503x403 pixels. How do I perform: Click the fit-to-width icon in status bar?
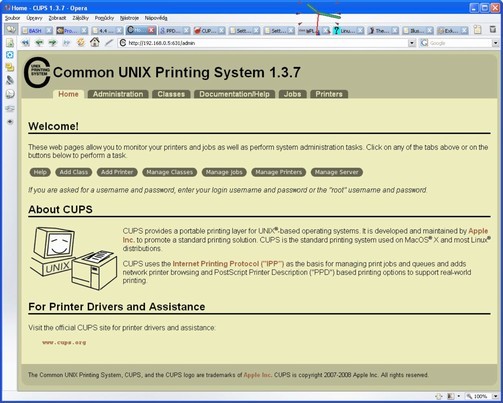click(x=439, y=396)
